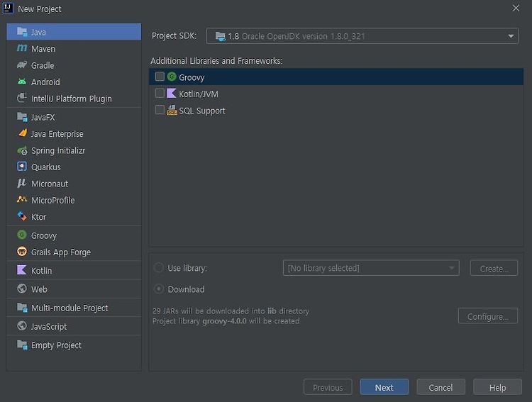Select Android project type
Viewport: 532px width, 402px height.
click(x=74, y=82)
